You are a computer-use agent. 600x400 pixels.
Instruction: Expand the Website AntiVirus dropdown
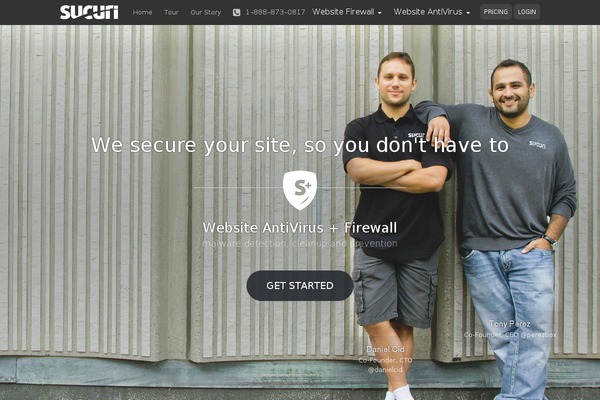click(x=432, y=12)
